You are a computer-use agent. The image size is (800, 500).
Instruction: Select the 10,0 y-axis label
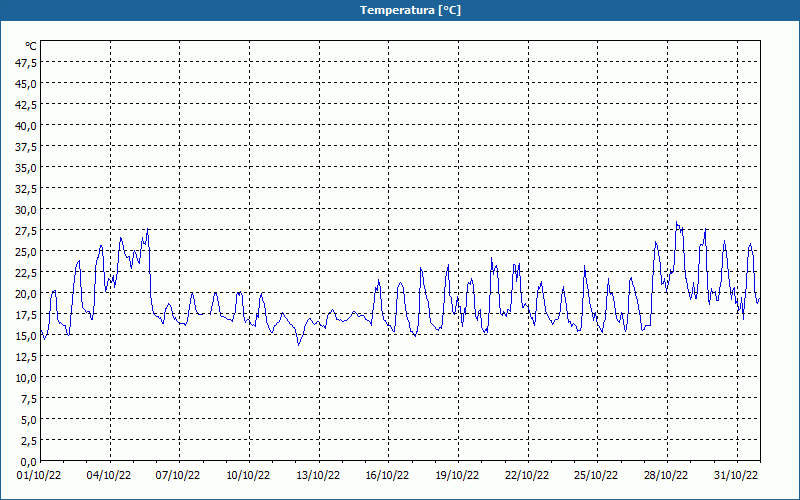[27, 378]
